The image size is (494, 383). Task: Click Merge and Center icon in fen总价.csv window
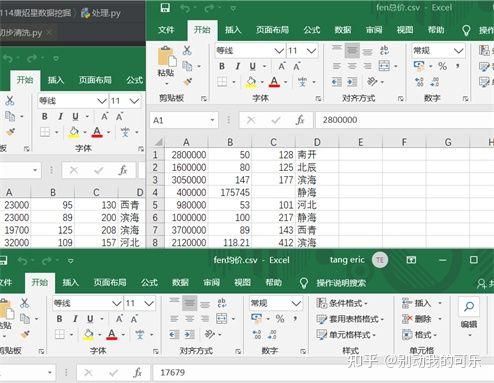click(384, 66)
